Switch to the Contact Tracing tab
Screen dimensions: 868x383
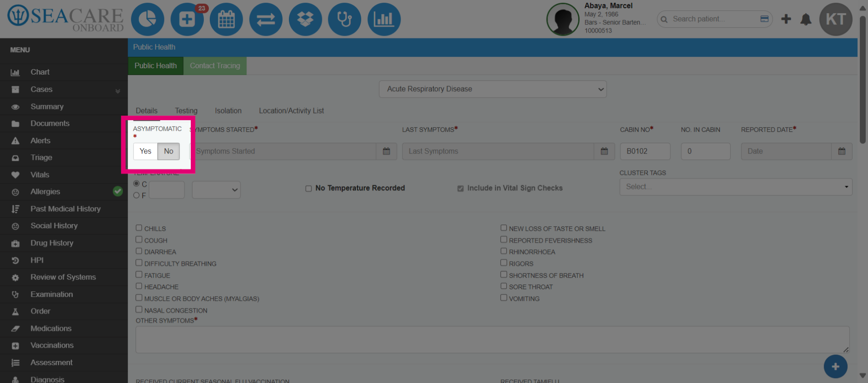(x=215, y=66)
